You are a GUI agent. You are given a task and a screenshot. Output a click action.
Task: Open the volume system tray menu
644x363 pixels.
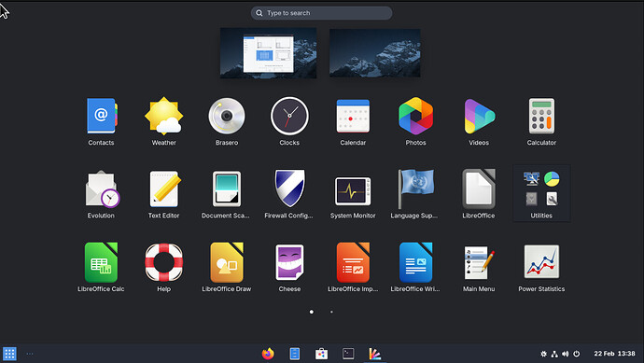click(x=566, y=354)
